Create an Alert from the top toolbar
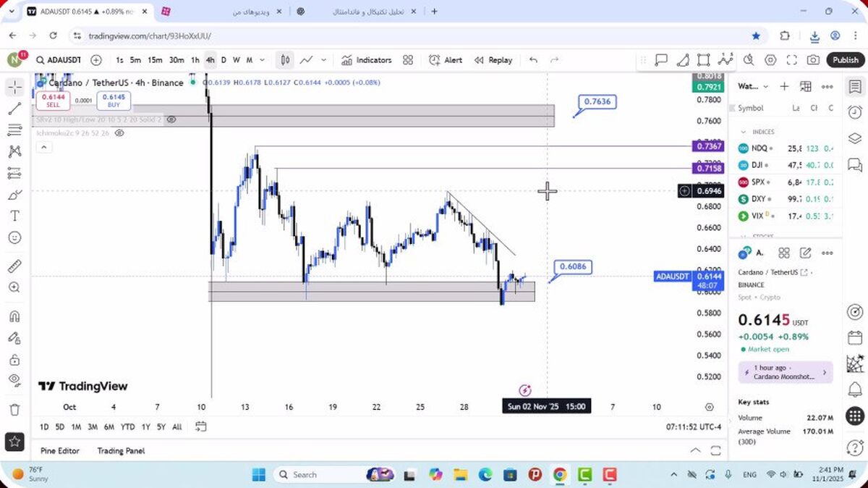 click(446, 60)
